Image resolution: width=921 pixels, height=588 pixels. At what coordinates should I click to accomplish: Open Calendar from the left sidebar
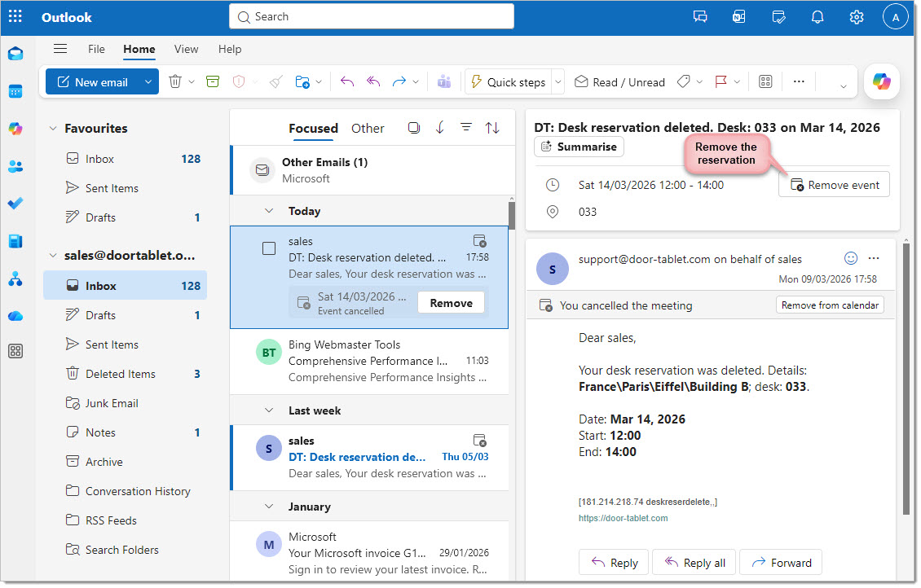pos(15,91)
